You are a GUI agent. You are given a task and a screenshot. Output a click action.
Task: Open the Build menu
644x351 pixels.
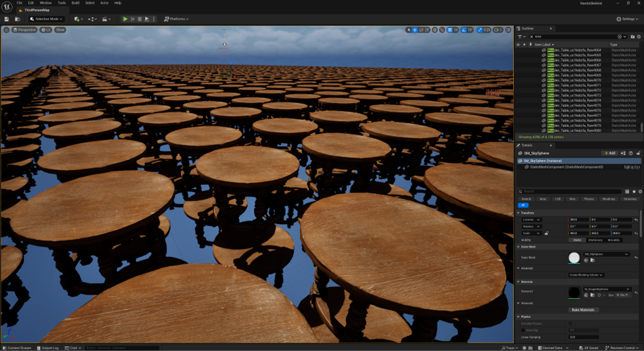point(75,3)
